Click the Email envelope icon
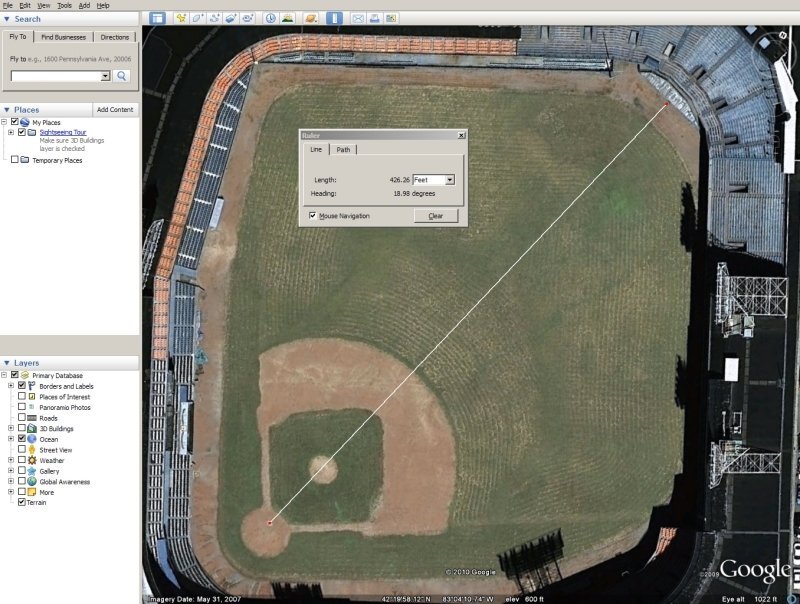Viewport: 800px width, 604px height. (357, 18)
